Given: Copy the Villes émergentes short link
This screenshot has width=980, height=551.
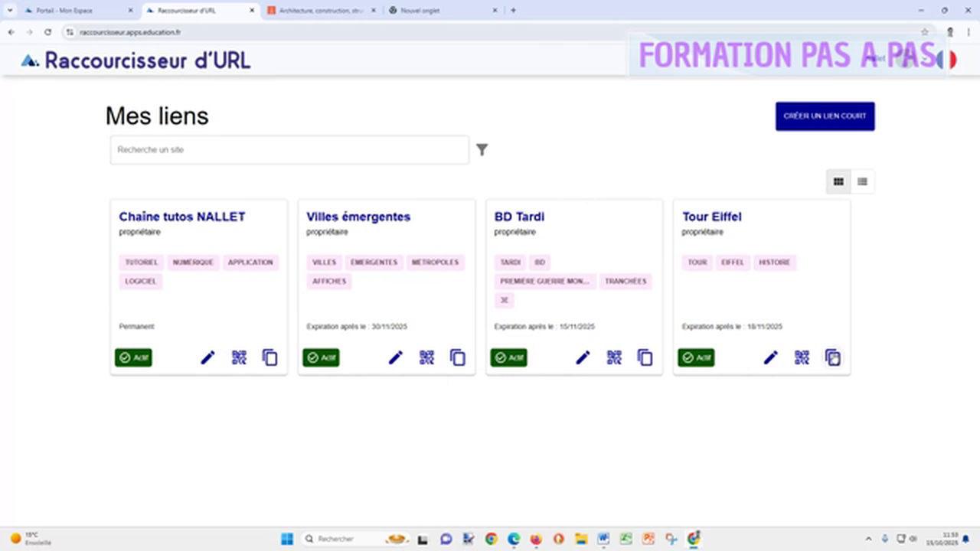Looking at the screenshot, I should [458, 357].
